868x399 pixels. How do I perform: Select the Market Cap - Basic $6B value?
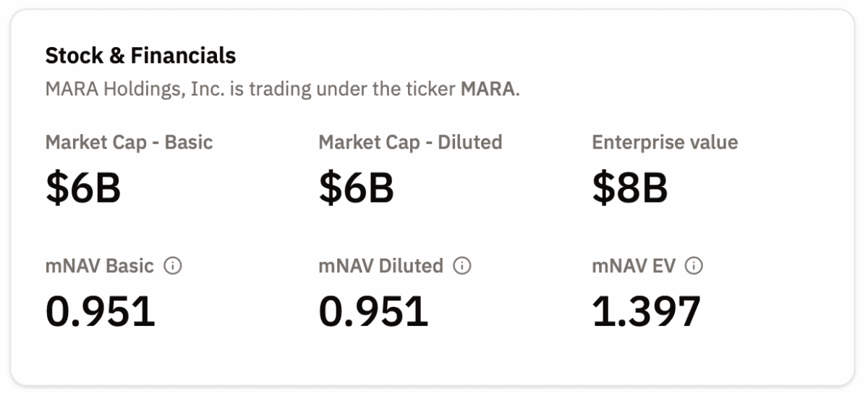point(83,188)
